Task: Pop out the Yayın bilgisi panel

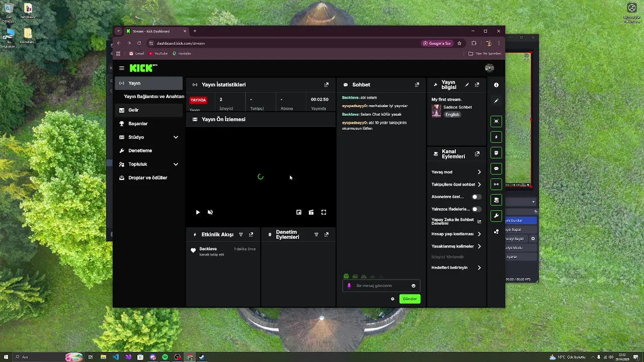Action: click(477, 84)
